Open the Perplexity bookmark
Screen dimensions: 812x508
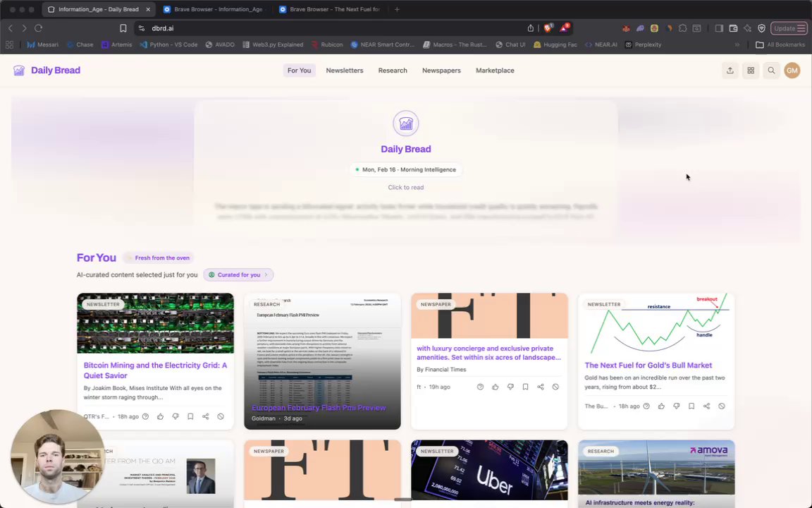point(643,44)
